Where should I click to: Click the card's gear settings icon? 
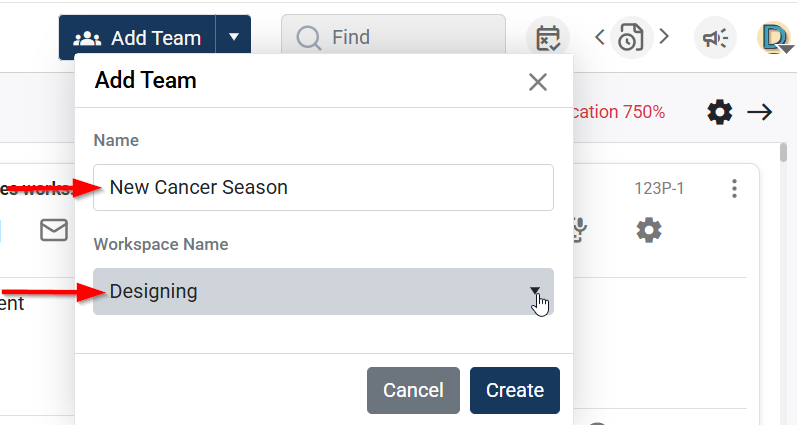(649, 230)
